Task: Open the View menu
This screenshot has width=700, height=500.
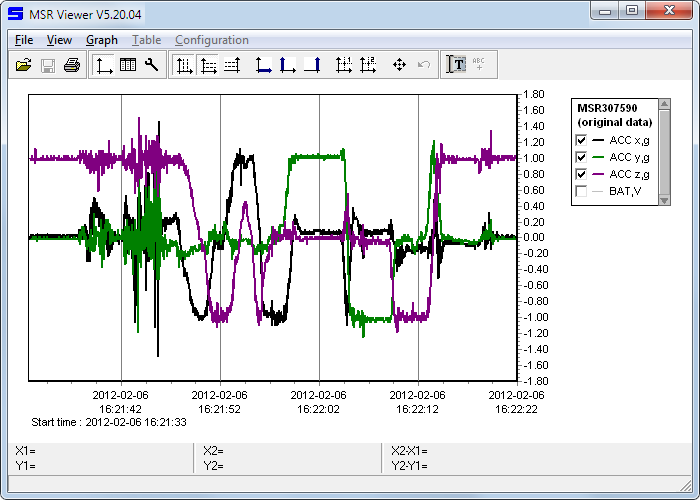Action: [x=59, y=40]
